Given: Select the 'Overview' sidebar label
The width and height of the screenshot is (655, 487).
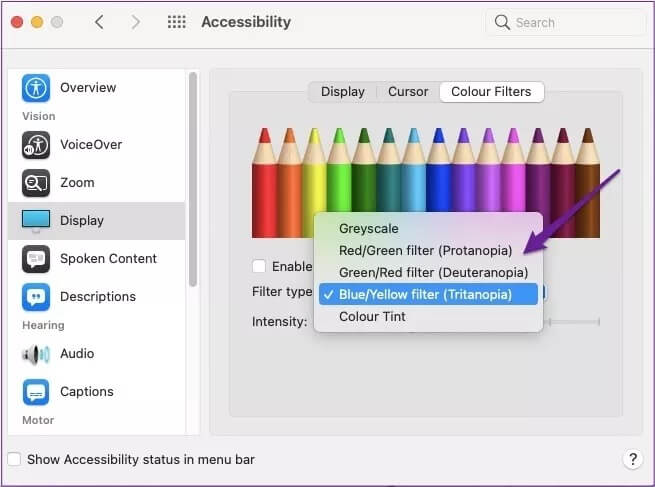Looking at the screenshot, I should click(x=88, y=88).
